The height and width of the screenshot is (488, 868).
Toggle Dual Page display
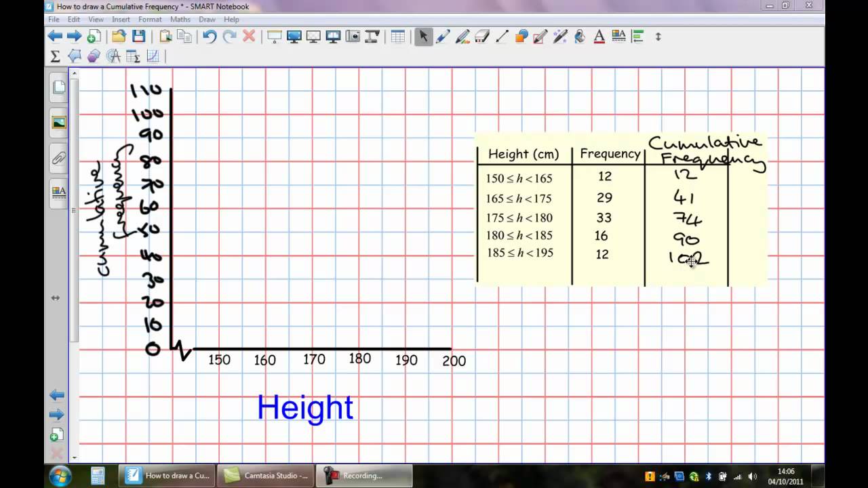[x=333, y=37]
